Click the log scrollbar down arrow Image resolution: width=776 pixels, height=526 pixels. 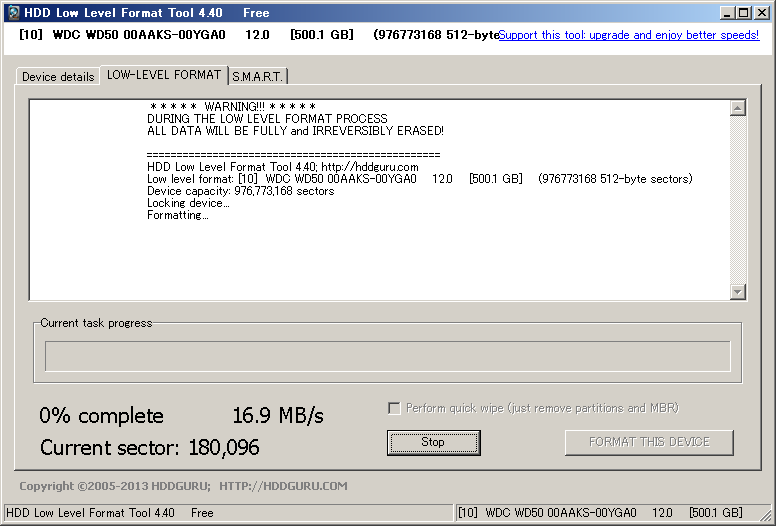click(737, 291)
